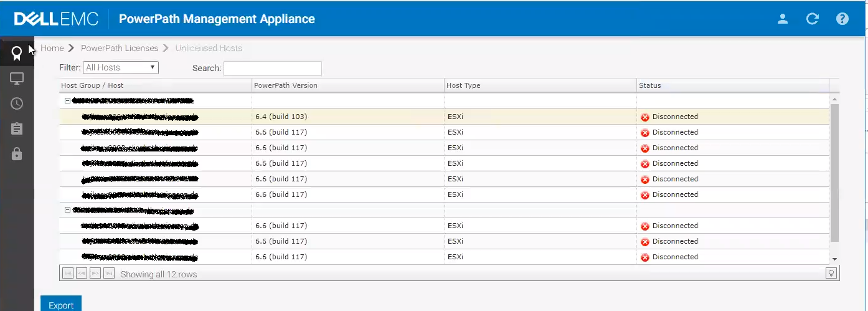Select the 6.4 (build 103) host row

(281, 117)
